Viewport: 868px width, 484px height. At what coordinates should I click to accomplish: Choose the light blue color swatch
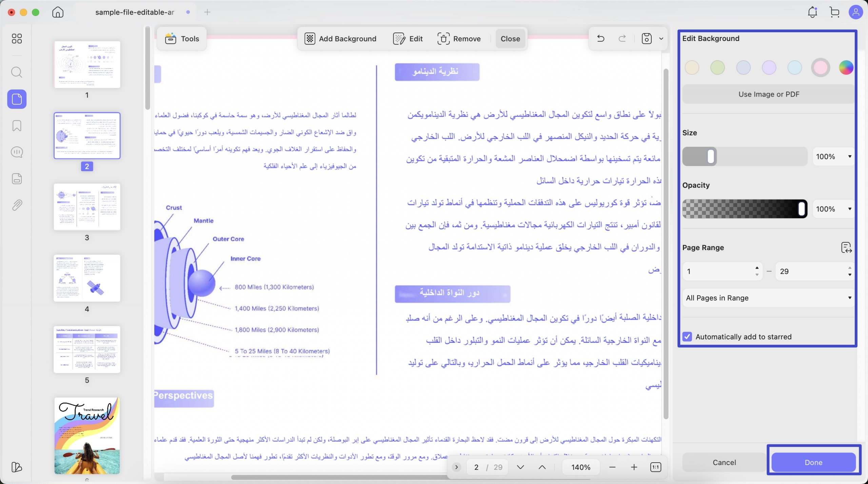pyautogui.click(x=794, y=67)
